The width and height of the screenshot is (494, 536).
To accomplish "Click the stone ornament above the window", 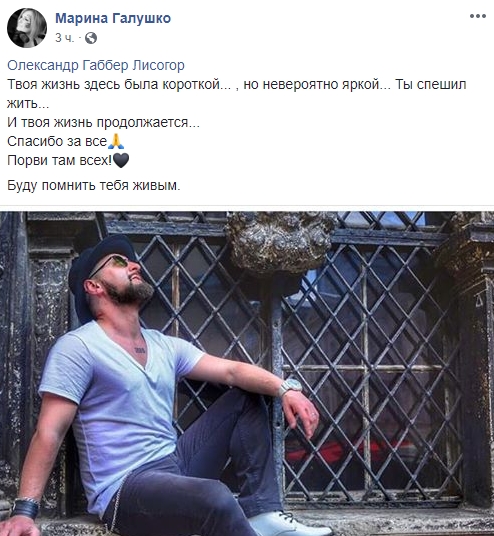I will (281, 243).
